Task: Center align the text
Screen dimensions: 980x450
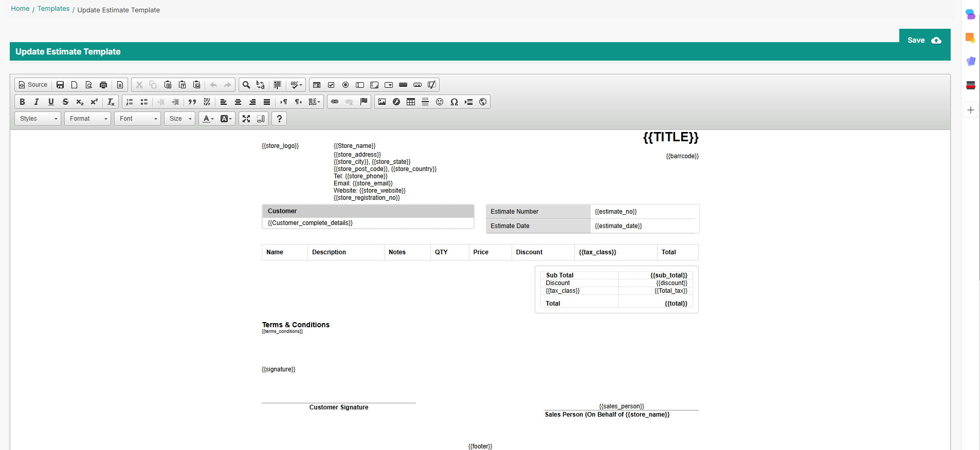Action: click(238, 102)
